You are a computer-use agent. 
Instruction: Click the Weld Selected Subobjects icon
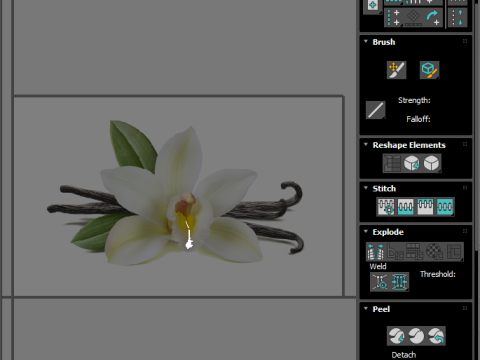[x=399, y=282]
